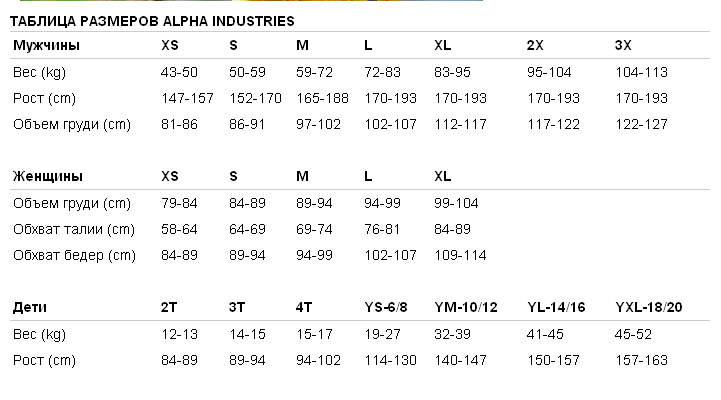Click the men's XS column header

pos(170,45)
